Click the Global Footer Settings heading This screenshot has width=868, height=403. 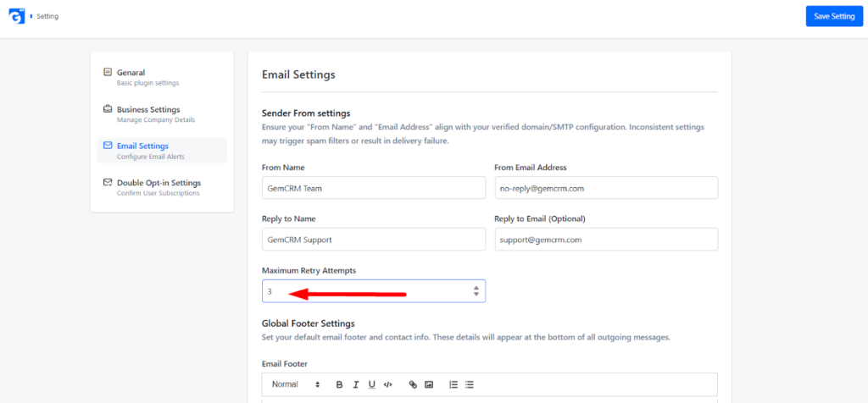point(309,323)
